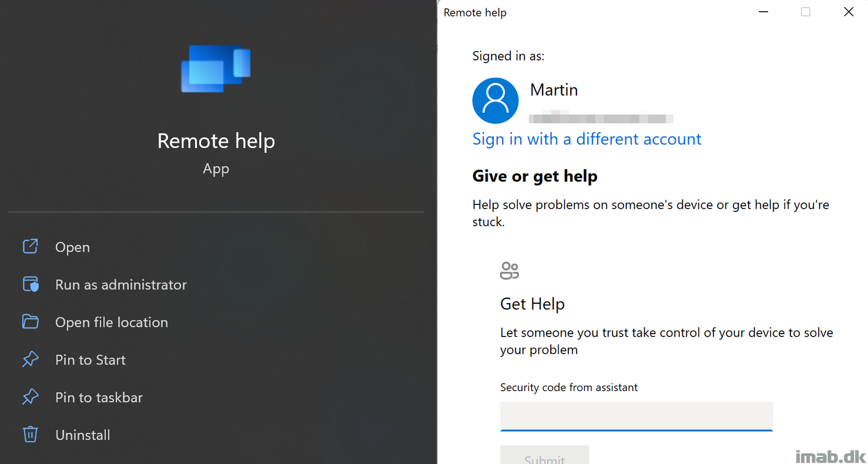This screenshot has width=868, height=464.
Task: Click the blurred account email address
Action: [x=601, y=116]
